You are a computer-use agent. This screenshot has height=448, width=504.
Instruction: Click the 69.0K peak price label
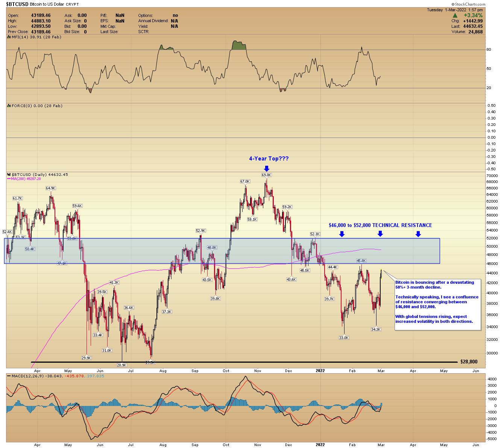[x=266, y=175]
